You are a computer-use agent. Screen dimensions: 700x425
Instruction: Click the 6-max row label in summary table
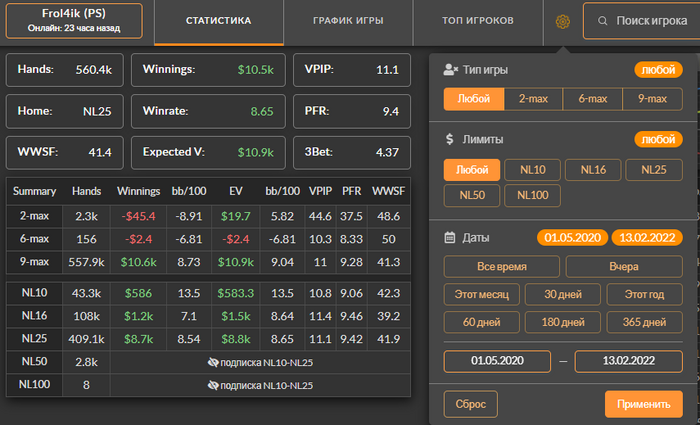34,239
